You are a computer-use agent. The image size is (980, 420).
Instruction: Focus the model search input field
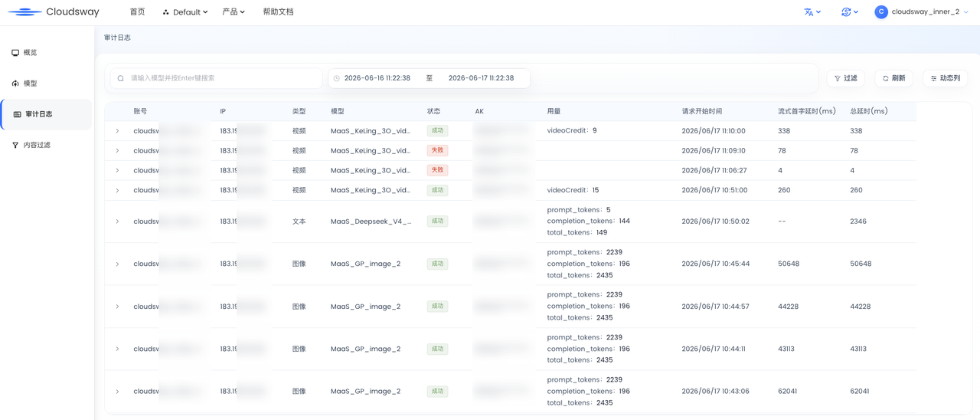pyautogui.click(x=217, y=78)
